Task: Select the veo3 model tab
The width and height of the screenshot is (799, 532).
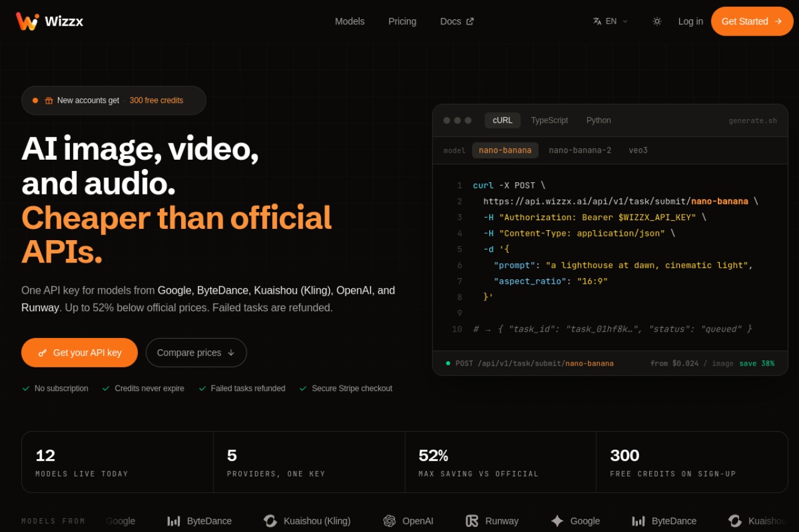Action: click(x=638, y=150)
